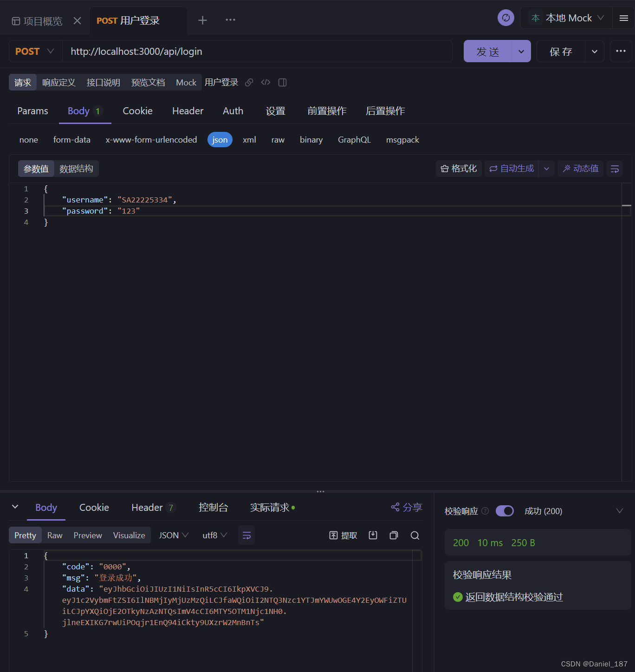Select the msgpack body type
The image size is (635, 672).
402,140
